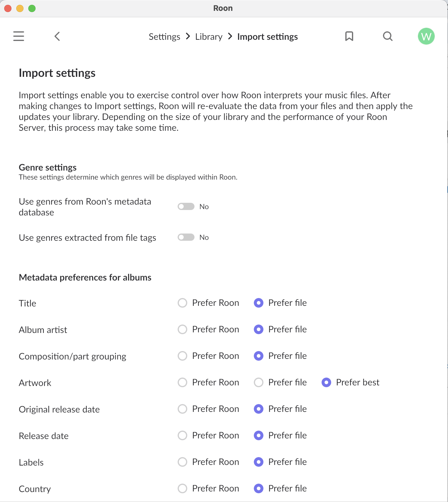Open search with the magnifier icon
Viewport: 448px width, 502px height.
387,36
